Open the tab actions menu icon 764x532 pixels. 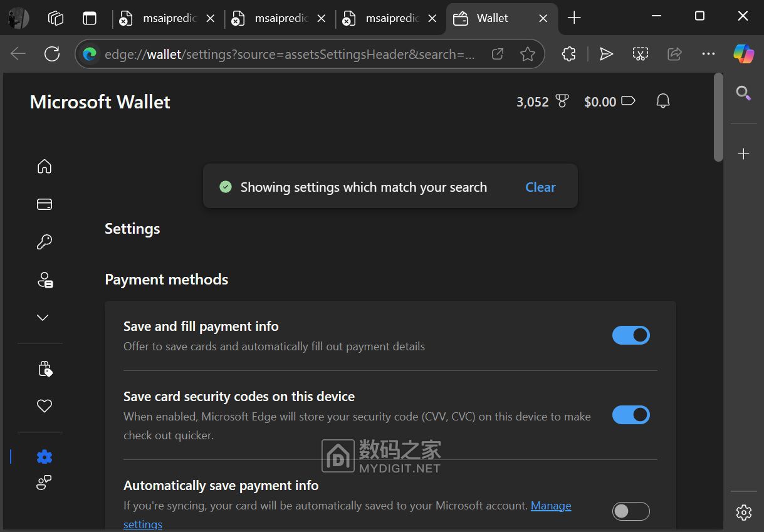90,18
